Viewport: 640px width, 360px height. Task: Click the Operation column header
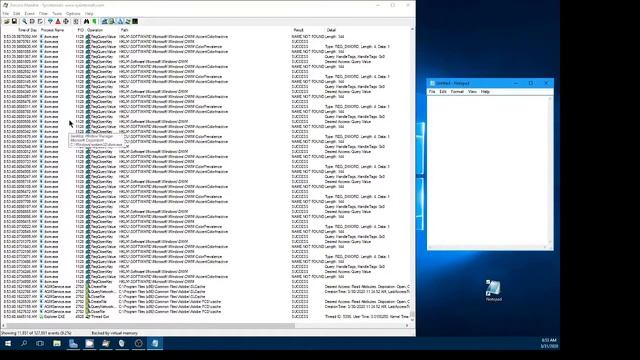95,30
